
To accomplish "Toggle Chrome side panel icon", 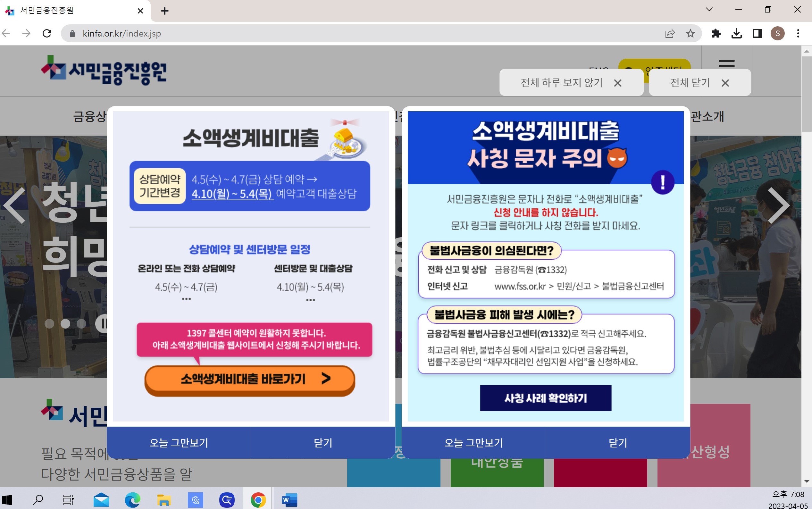I will point(757,33).
